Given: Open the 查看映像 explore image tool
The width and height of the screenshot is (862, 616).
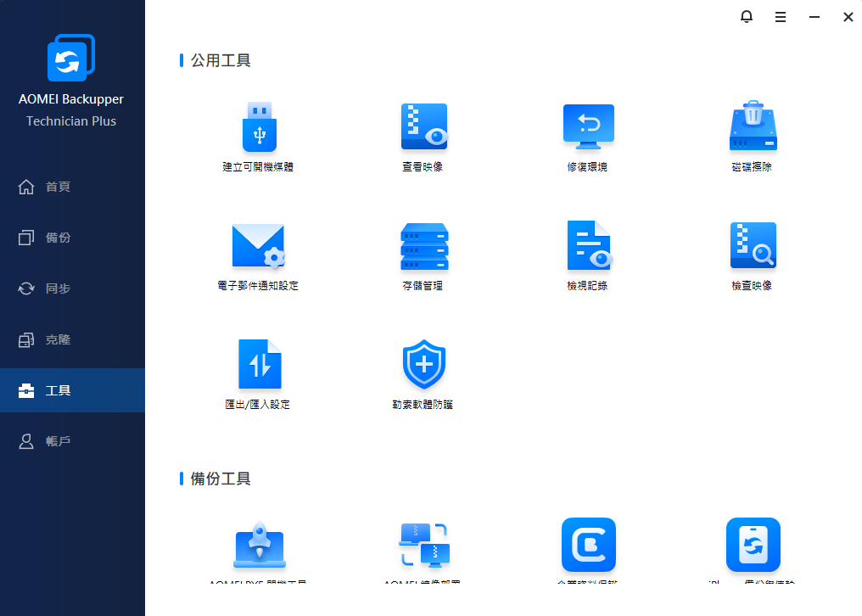Looking at the screenshot, I should [x=423, y=137].
